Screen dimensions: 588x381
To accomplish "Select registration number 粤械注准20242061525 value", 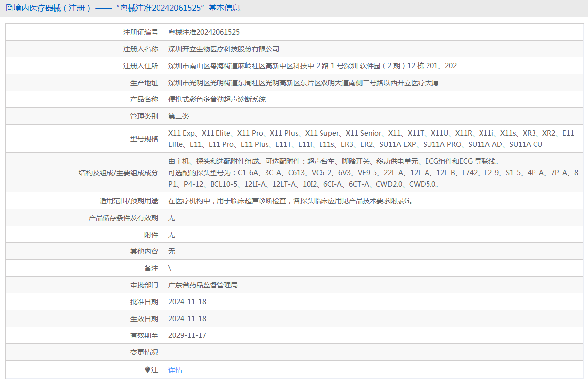I will (204, 32).
